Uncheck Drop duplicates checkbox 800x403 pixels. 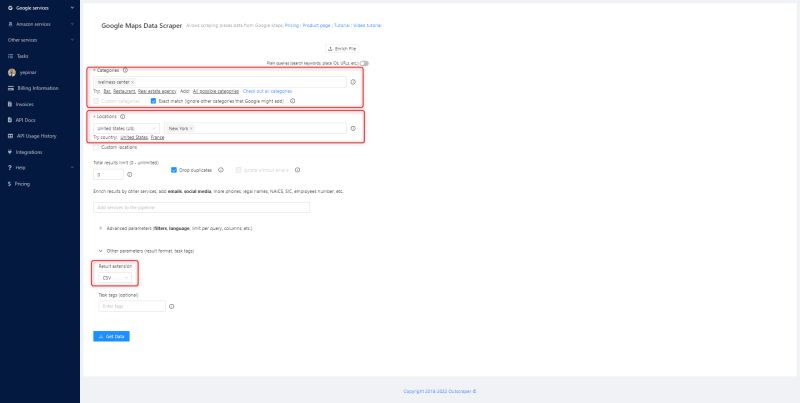[x=174, y=170]
